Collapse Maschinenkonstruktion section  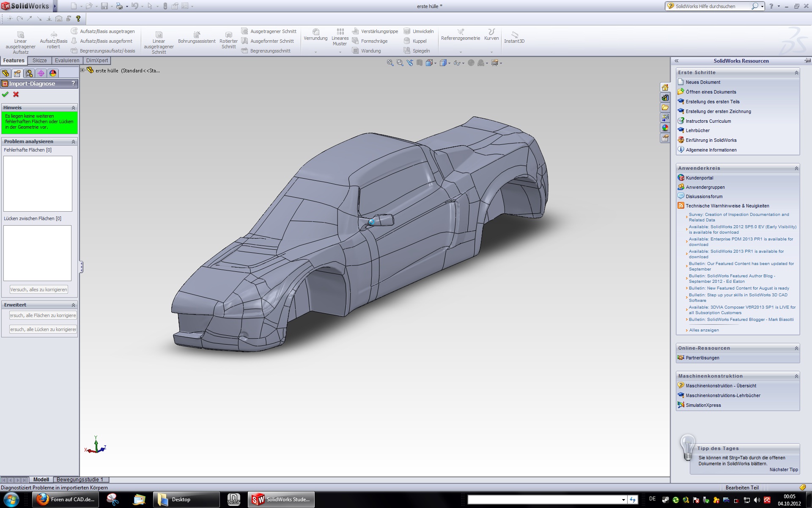pos(796,376)
